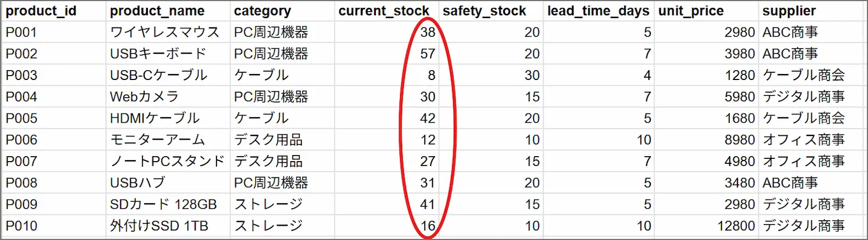Click the safety_stock header cell
The width and height of the screenshot is (868, 240).
coord(490,11)
